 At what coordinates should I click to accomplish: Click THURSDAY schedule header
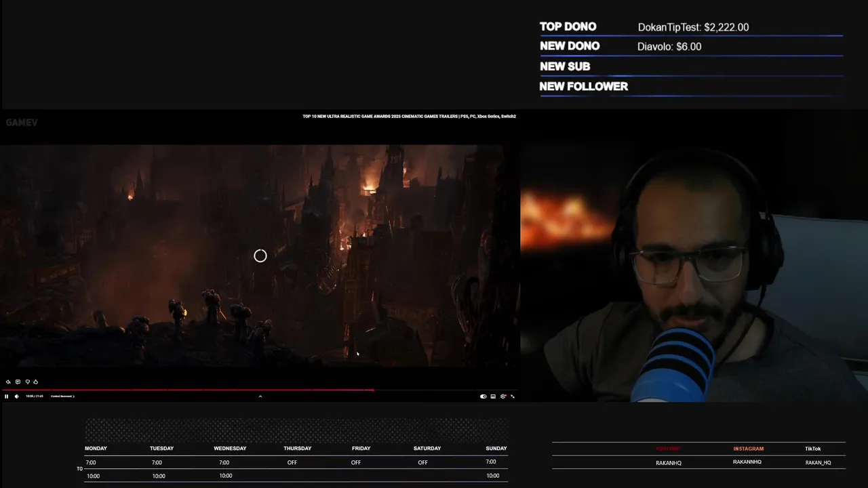click(298, 448)
